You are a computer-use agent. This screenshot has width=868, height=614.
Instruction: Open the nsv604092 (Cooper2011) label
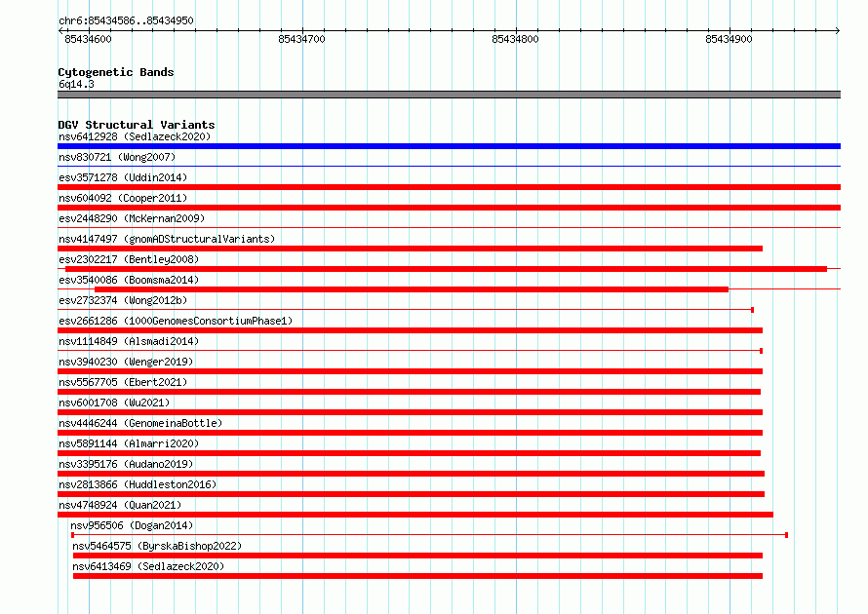(x=123, y=198)
